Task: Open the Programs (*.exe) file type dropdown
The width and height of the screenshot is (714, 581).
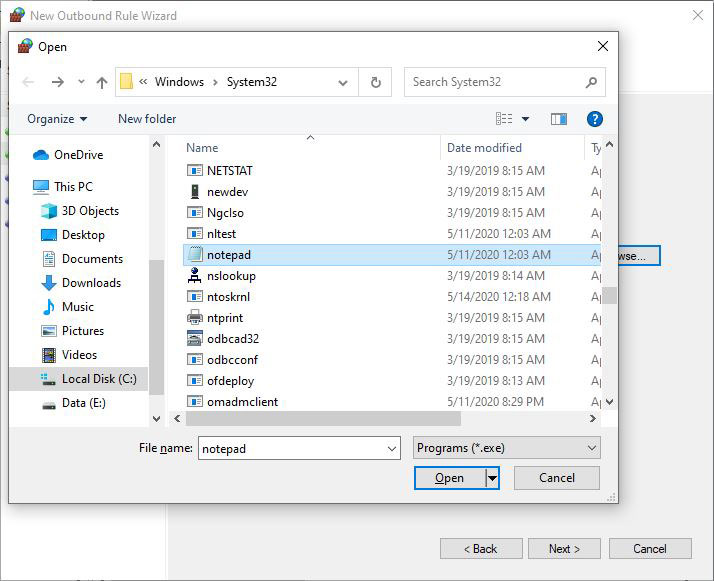Action: coord(507,448)
